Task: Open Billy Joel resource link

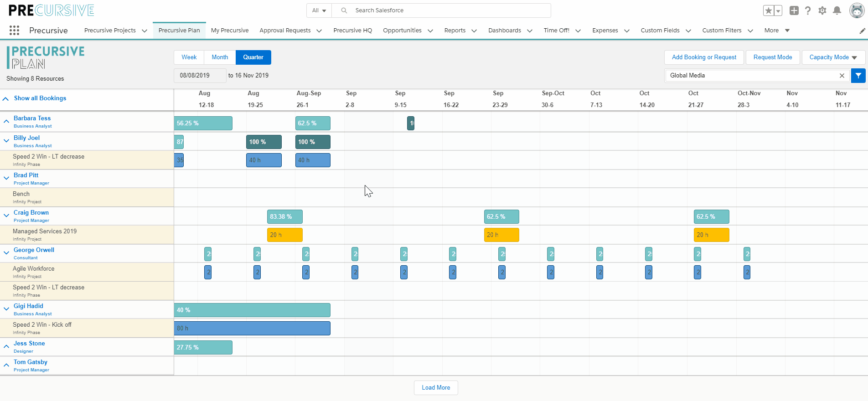Action: tap(26, 138)
